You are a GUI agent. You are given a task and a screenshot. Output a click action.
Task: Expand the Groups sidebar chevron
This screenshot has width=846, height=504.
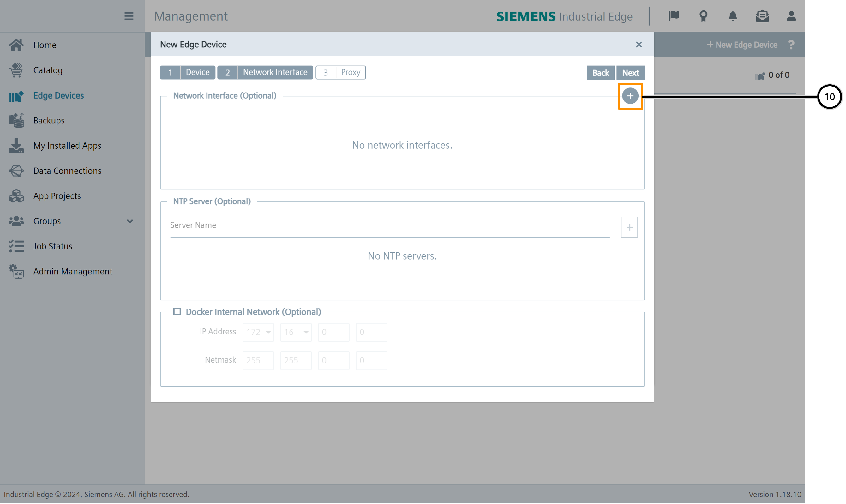coord(130,221)
